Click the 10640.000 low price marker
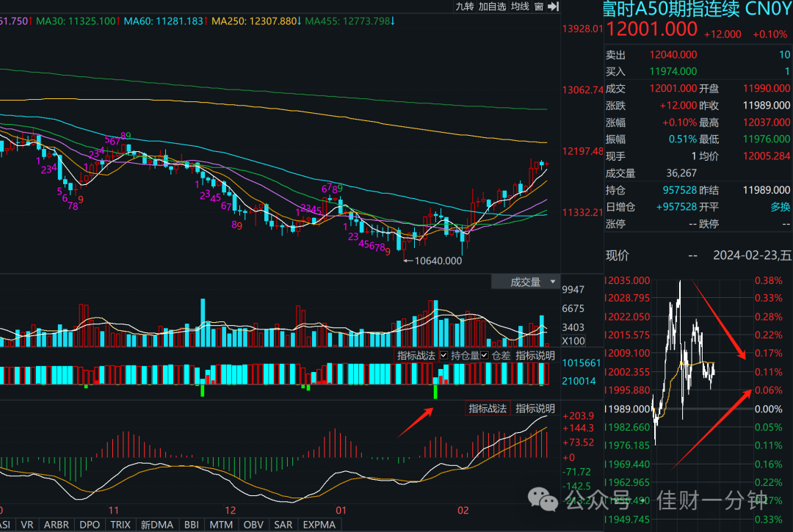The image size is (793, 532). point(438,260)
